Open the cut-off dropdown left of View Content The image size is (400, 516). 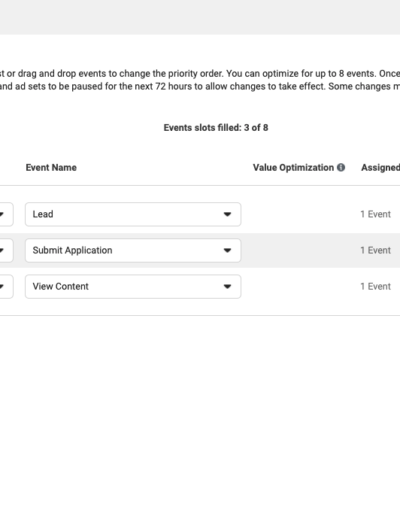point(6,286)
